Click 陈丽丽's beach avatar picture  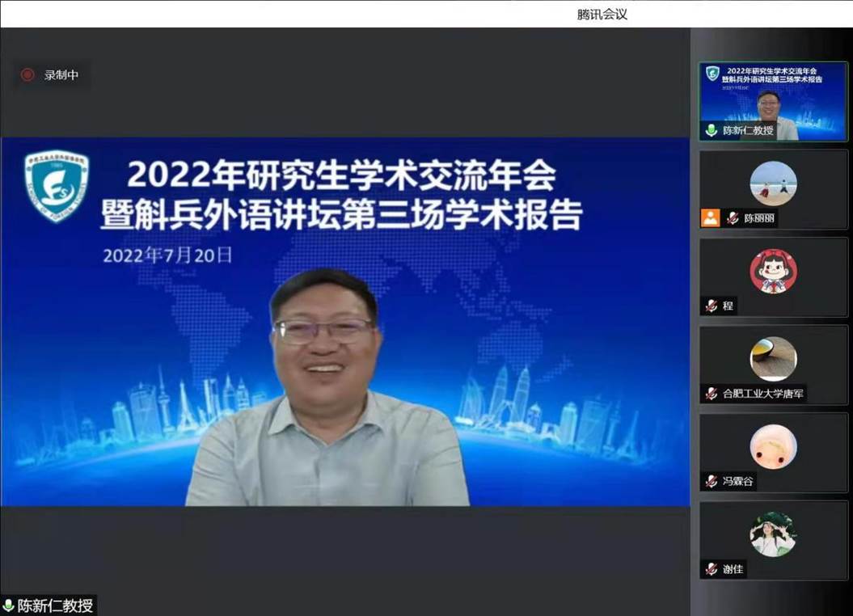click(773, 184)
